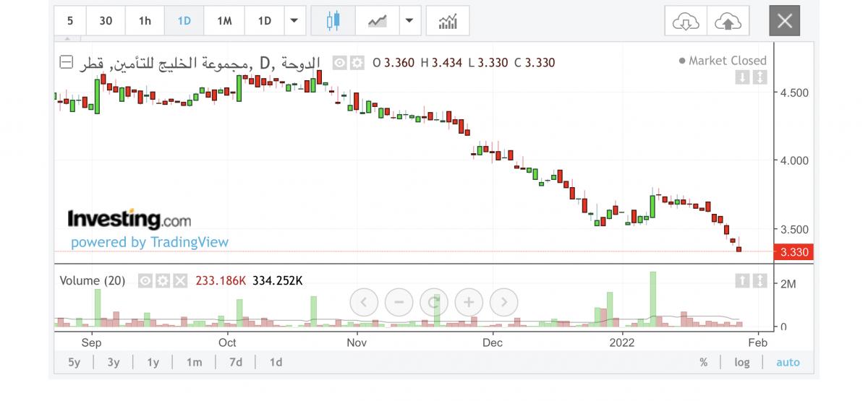Click the second 1D interval selector

pos(264,21)
